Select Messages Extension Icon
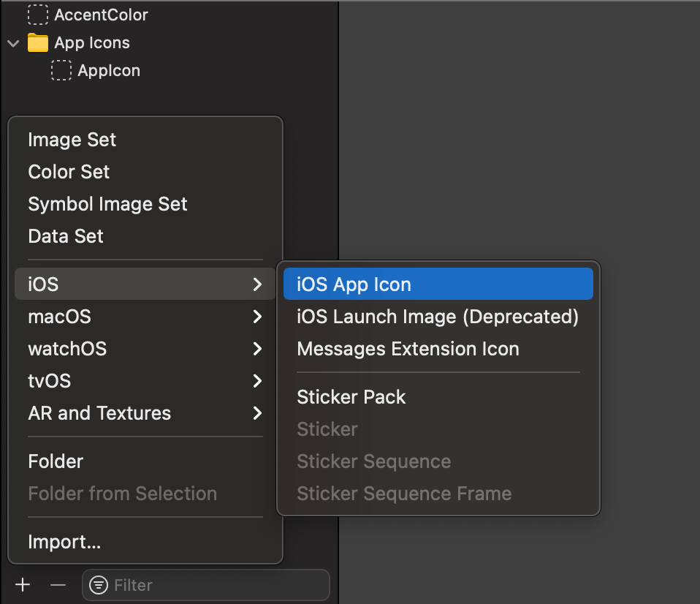Screen dimensions: 700x604 [x=438, y=349]
